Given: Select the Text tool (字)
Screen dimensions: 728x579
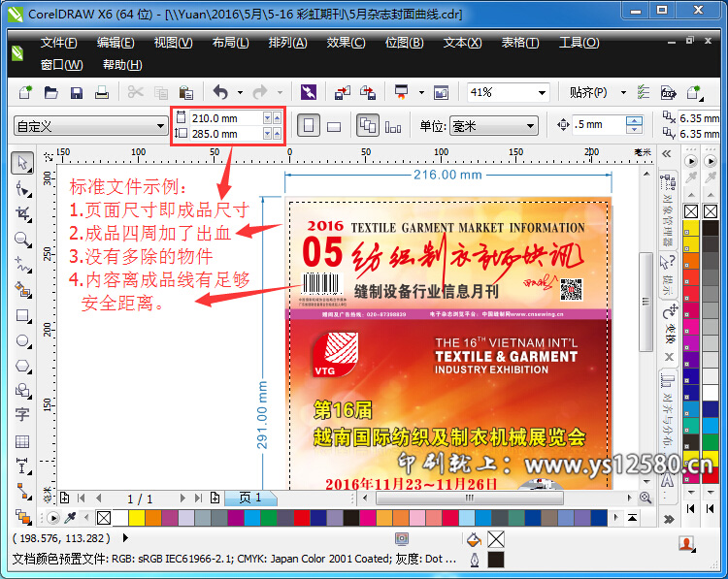Looking at the screenshot, I should [22, 415].
